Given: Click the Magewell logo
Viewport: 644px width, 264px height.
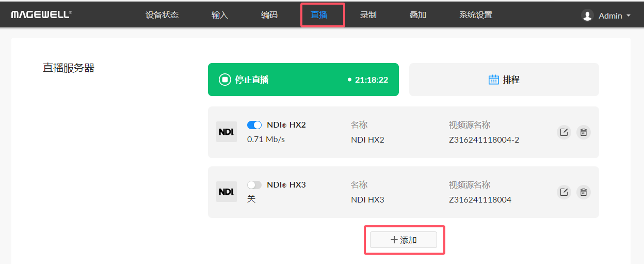Looking at the screenshot, I should 41,14.
